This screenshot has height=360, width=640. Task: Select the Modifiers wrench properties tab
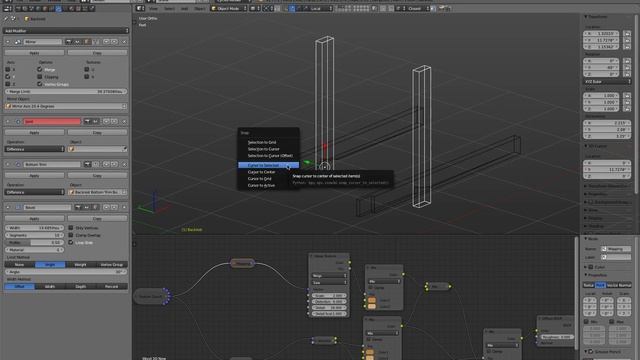click(58, 8)
